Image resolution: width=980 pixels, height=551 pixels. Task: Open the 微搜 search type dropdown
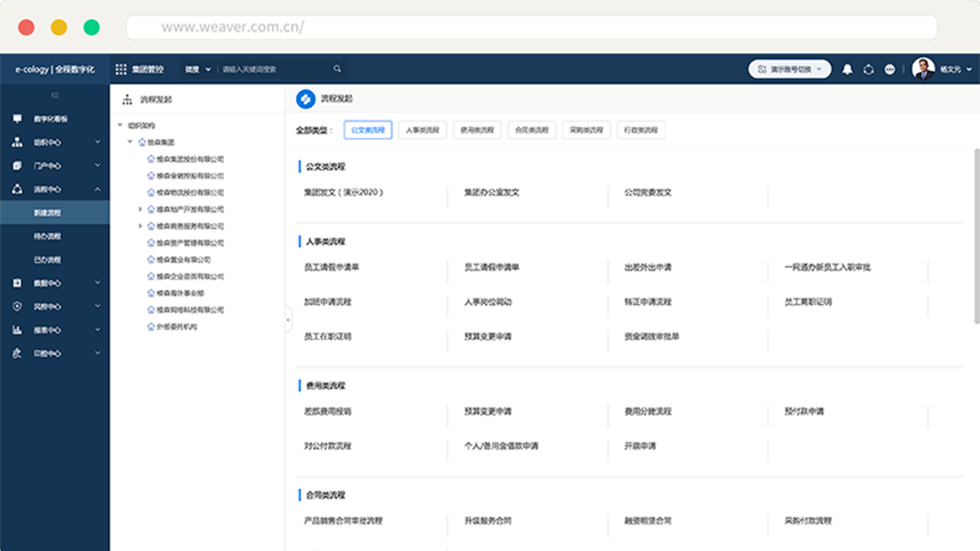point(198,69)
